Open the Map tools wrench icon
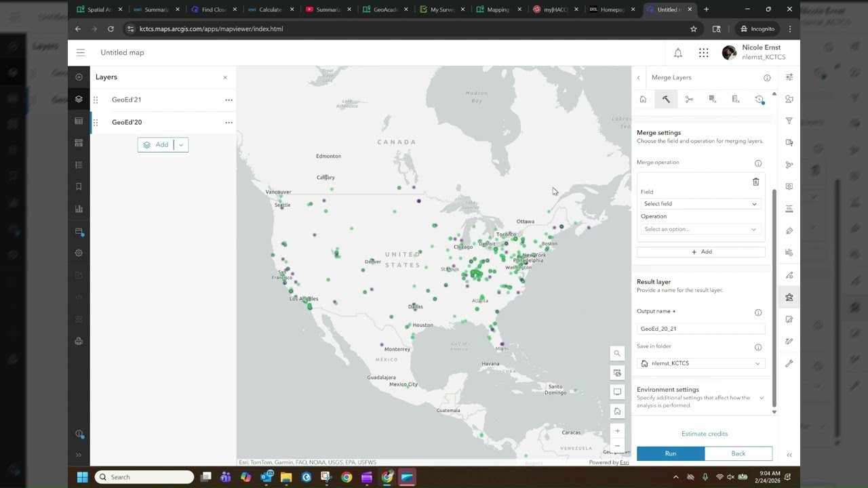Image resolution: width=868 pixels, height=488 pixels. [x=789, y=363]
